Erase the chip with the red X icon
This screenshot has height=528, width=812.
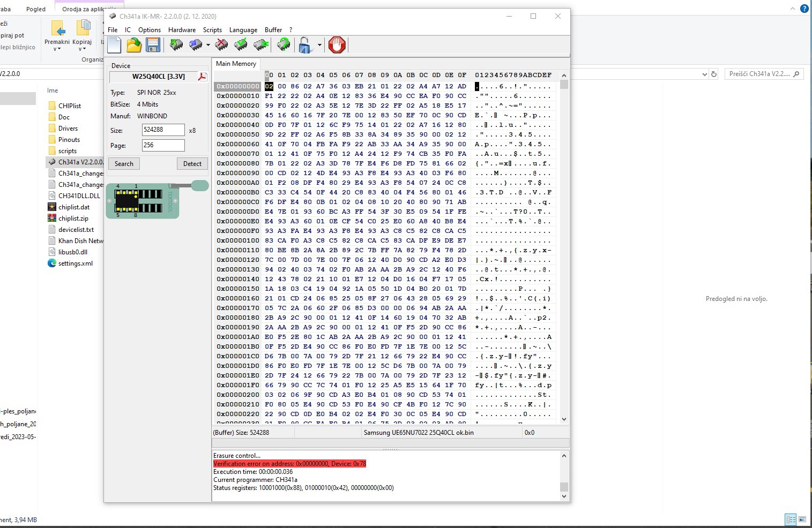point(221,45)
